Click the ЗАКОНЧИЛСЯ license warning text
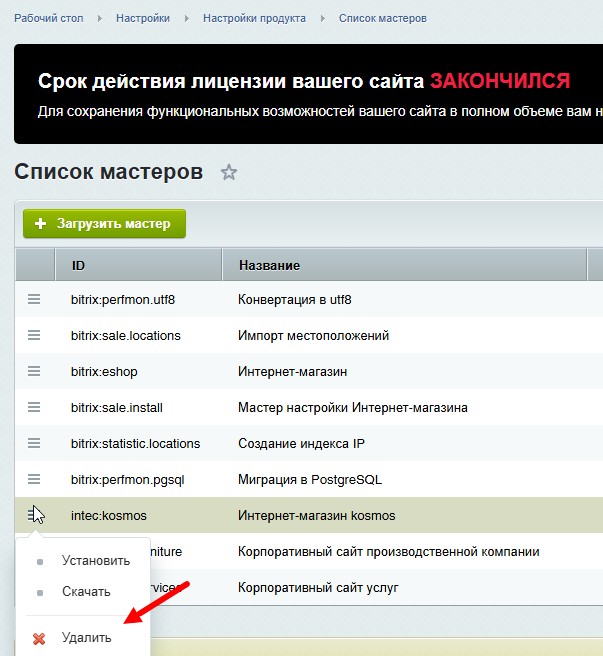 click(500, 81)
